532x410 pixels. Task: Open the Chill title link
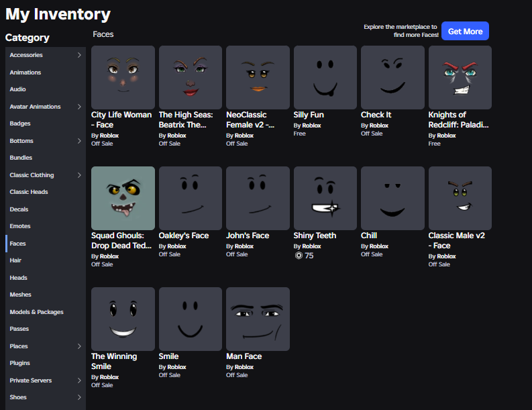(369, 236)
